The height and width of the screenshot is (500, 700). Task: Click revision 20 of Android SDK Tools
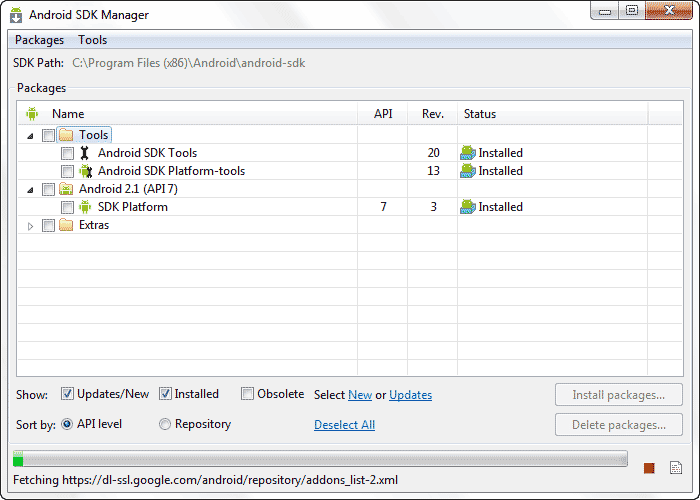[x=433, y=153]
